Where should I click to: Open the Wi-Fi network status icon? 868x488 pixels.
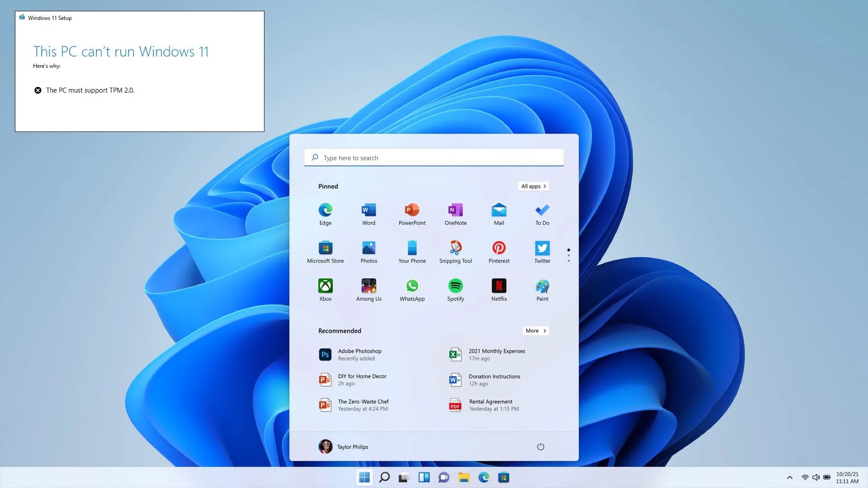tap(805, 478)
